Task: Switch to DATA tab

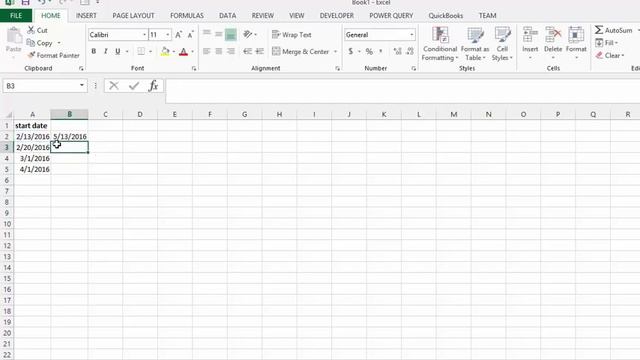Action: (x=227, y=16)
